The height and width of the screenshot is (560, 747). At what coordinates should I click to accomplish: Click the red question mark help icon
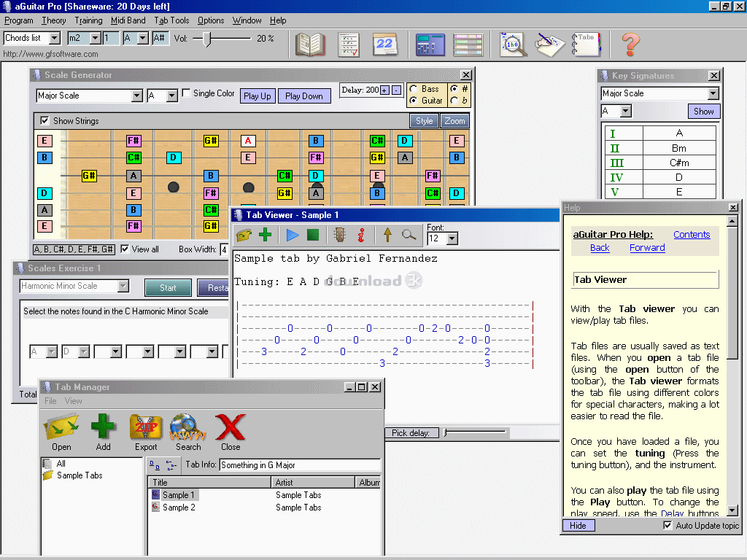[631, 44]
